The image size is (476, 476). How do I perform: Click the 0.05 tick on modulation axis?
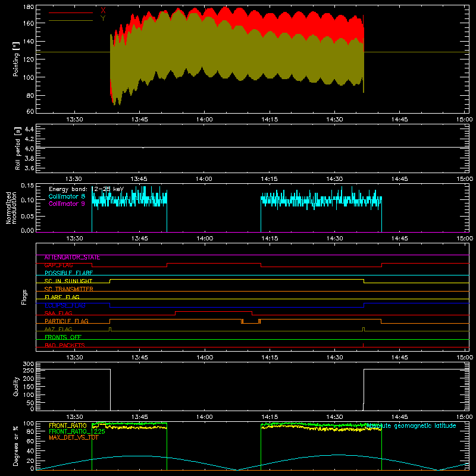pos(27,216)
